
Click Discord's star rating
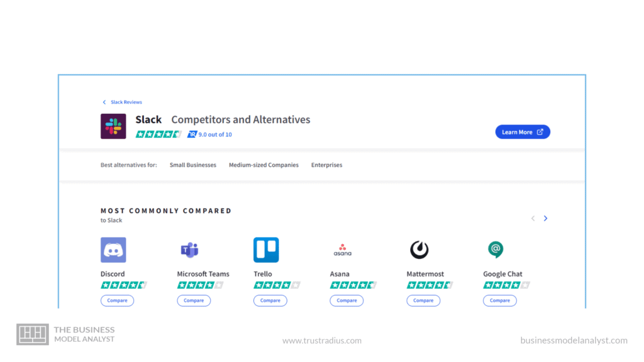coord(124,285)
